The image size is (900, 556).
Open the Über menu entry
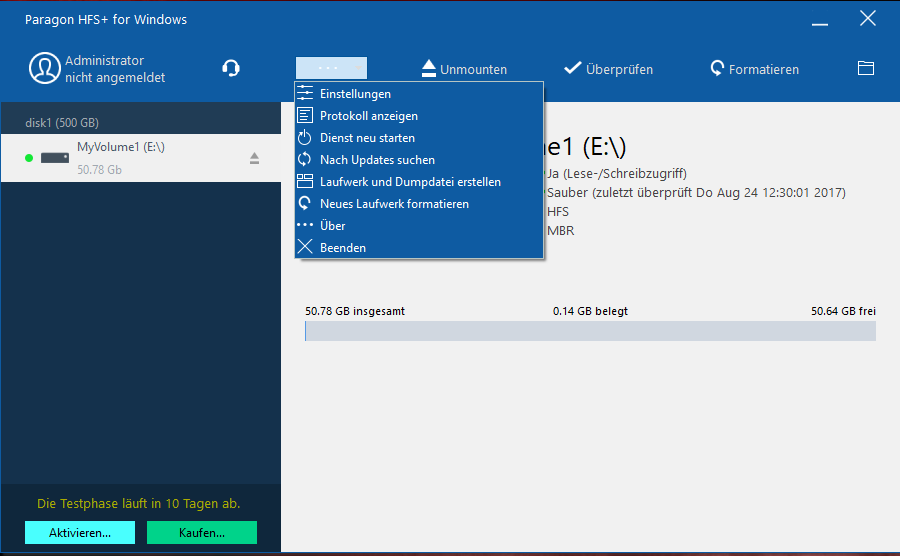click(x=419, y=225)
